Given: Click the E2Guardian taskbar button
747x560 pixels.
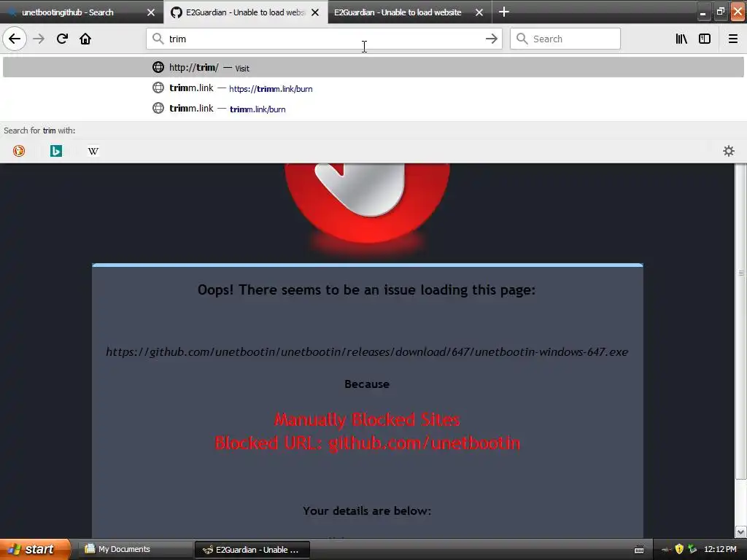Looking at the screenshot, I should click(x=252, y=550).
